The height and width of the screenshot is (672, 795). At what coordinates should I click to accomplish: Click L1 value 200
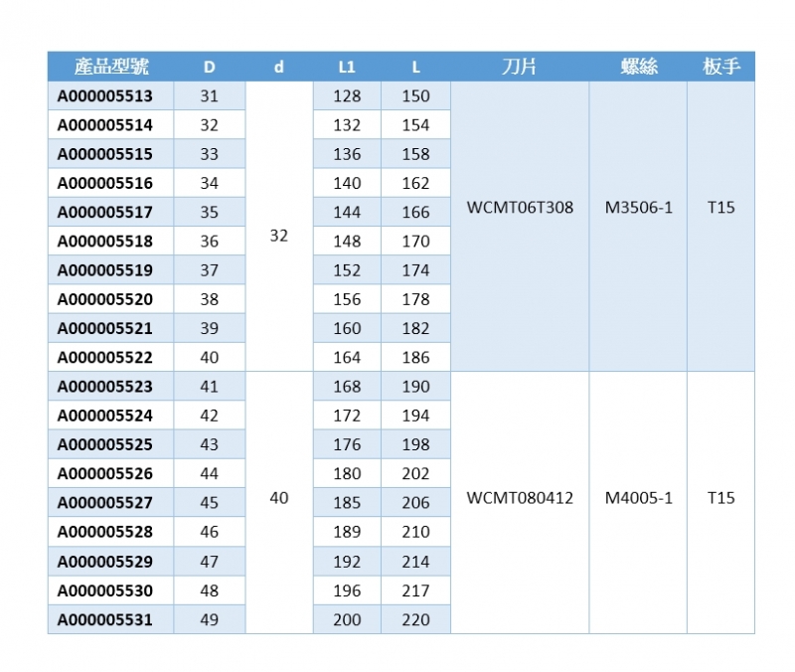pyautogui.click(x=347, y=619)
